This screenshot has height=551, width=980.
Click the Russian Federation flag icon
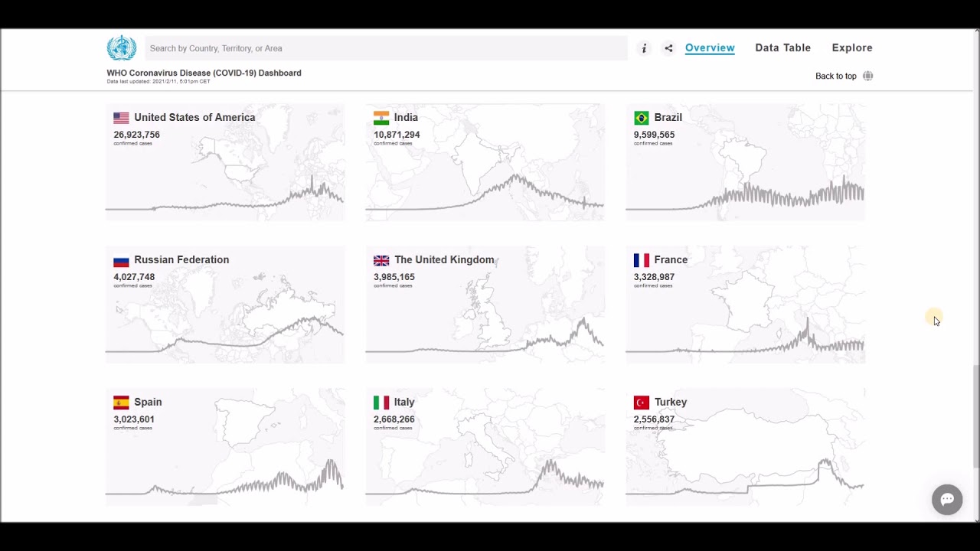pos(121,260)
